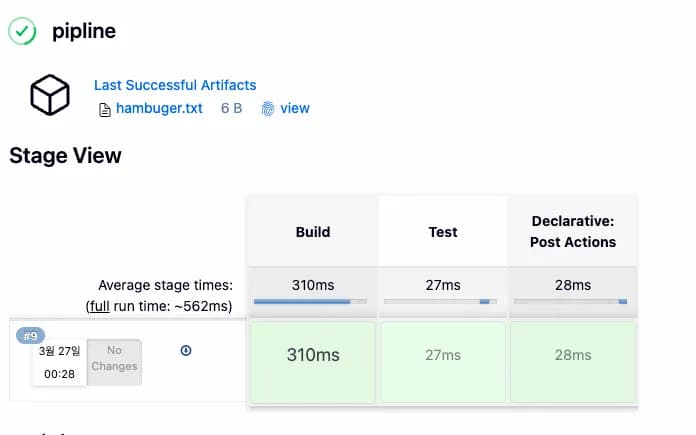
Task: Click the circular icon beside No Changes
Action: click(186, 351)
